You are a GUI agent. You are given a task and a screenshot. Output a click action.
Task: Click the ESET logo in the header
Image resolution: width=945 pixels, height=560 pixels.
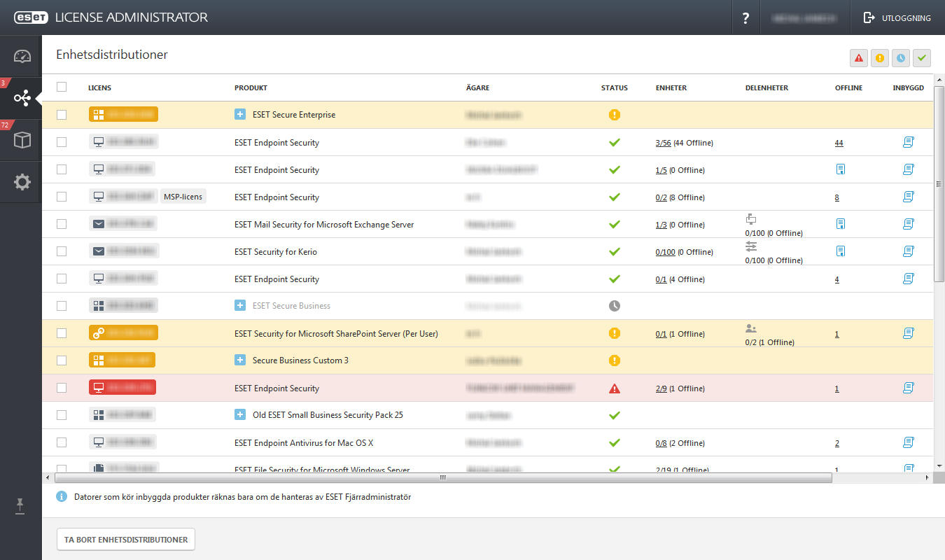[30, 17]
